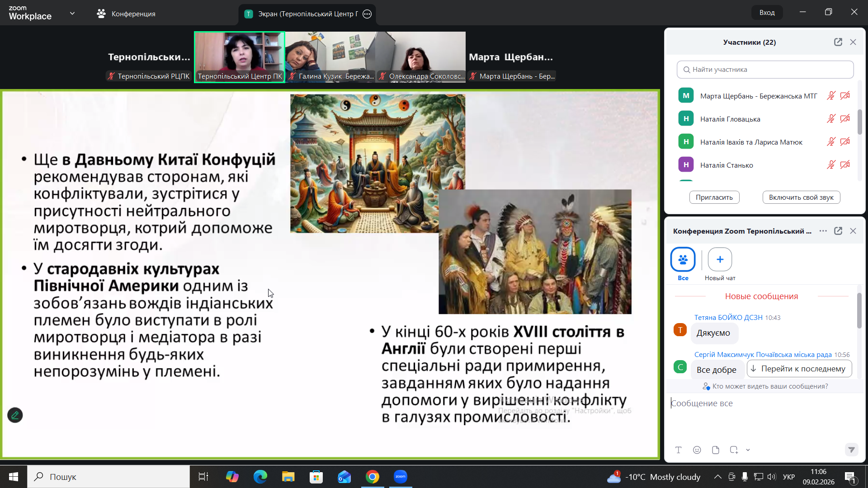Expand the screenshot options arrow in chat toolbar
Viewport: 868px width, 488px height.
748,450
